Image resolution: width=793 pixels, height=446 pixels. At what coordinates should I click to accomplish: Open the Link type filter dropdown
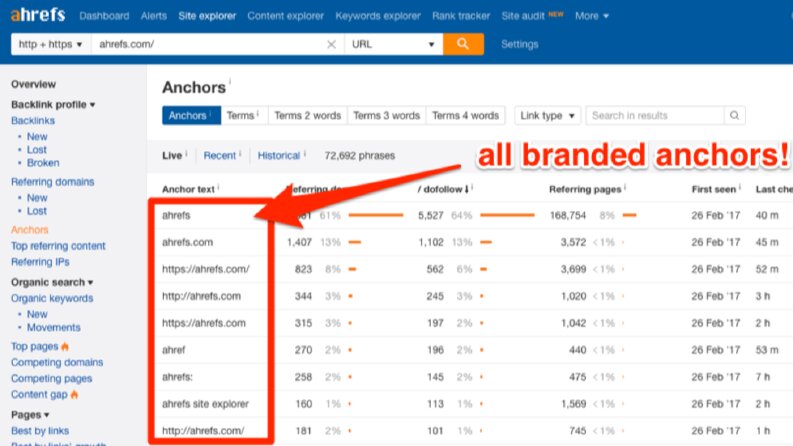547,115
